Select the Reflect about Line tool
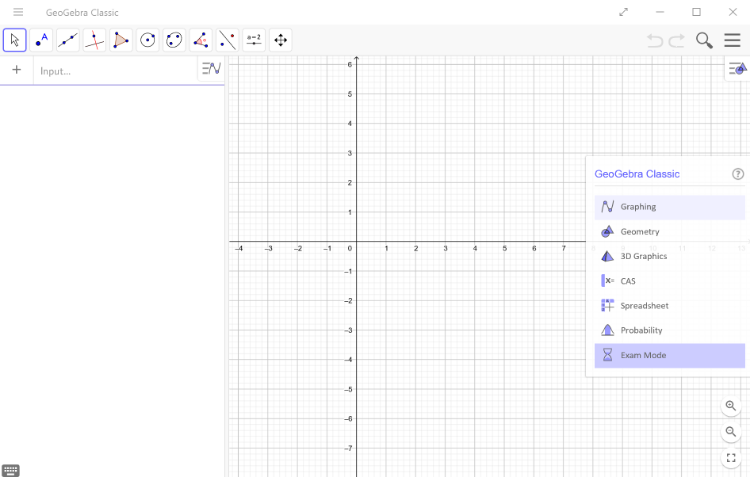Screen dimensions: 750x477 (227, 40)
